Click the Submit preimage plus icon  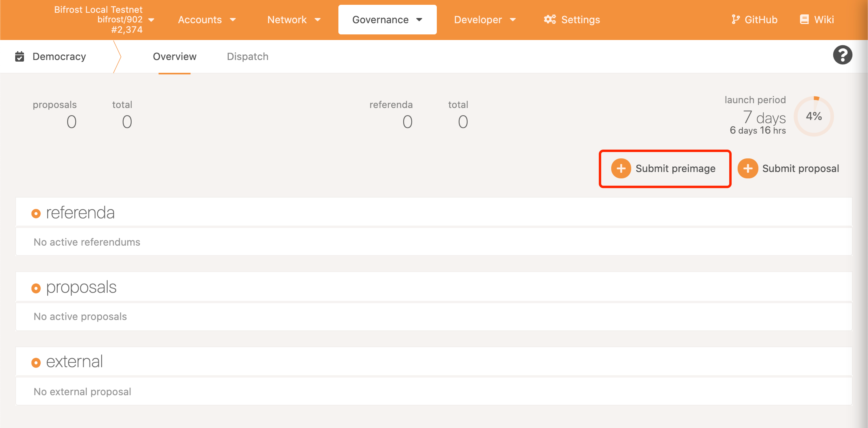point(621,168)
